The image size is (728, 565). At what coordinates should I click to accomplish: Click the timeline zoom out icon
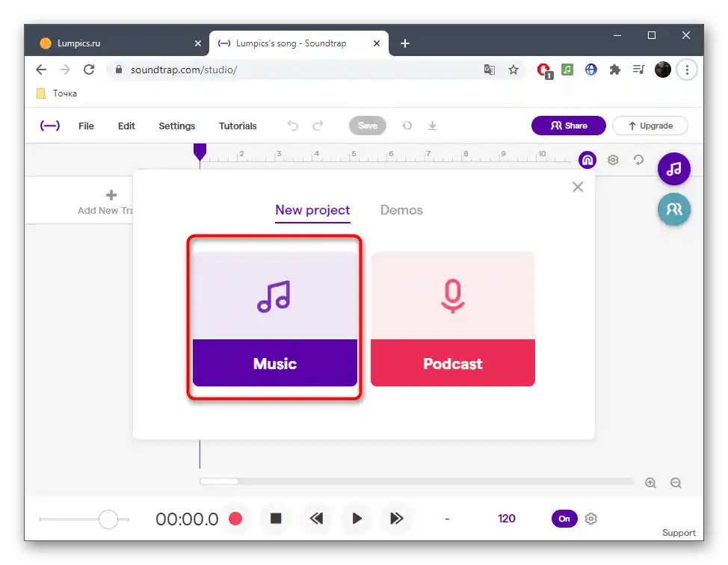pos(676,483)
